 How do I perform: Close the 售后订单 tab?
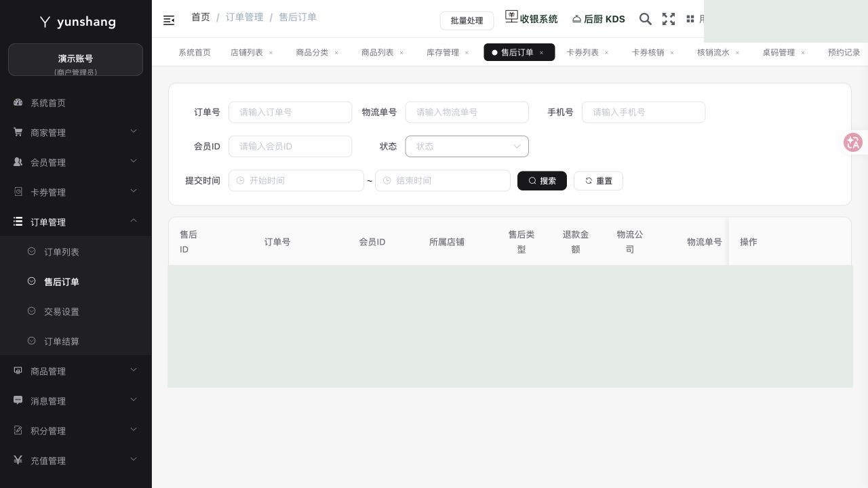[541, 52]
